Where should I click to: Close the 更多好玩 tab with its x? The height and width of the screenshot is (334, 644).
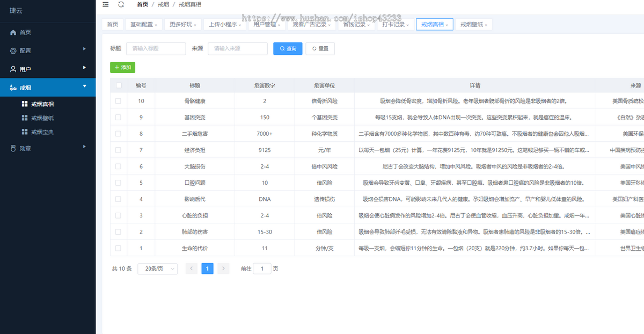pos(195,25)
